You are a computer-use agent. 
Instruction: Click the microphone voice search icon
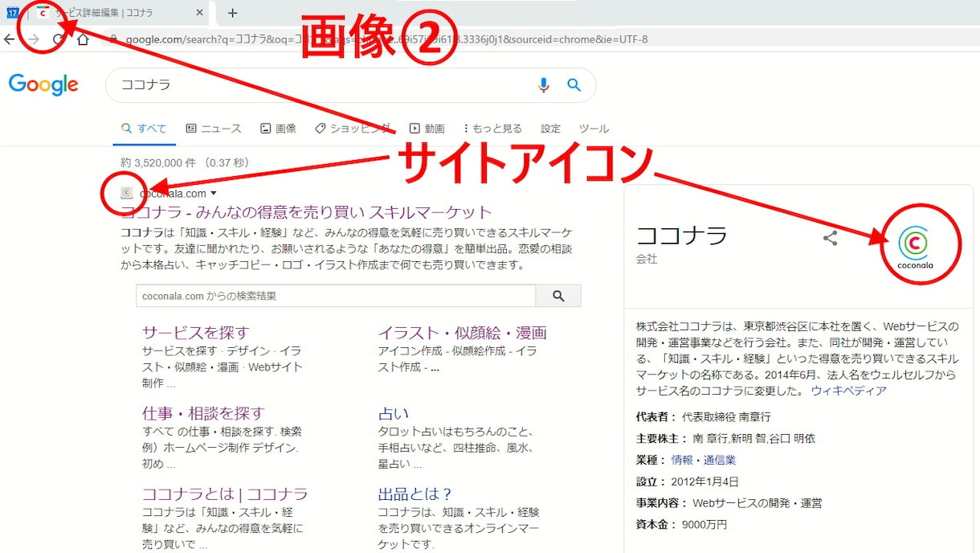544,85
